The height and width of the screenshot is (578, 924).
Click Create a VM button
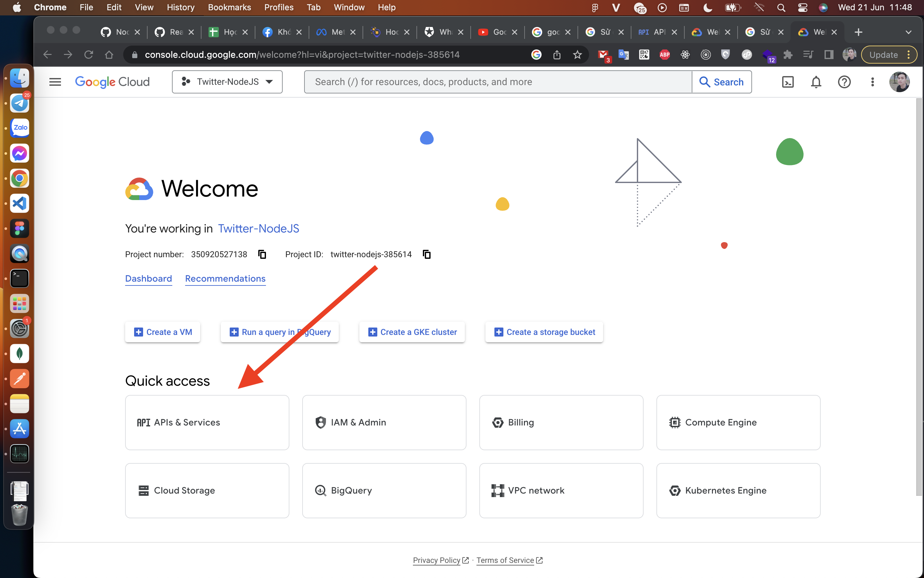163,332
